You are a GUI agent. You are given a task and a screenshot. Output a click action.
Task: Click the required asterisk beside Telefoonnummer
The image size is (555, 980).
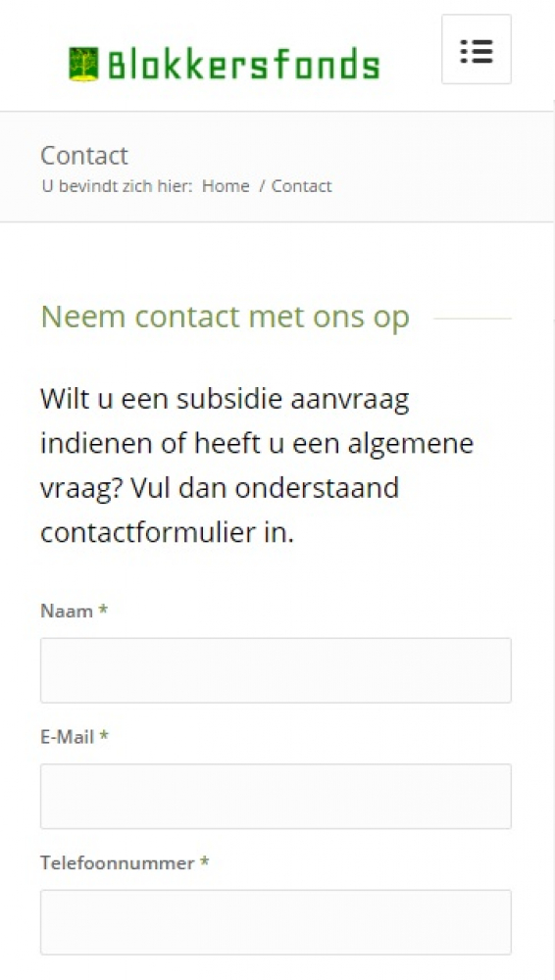coord(204,863)
